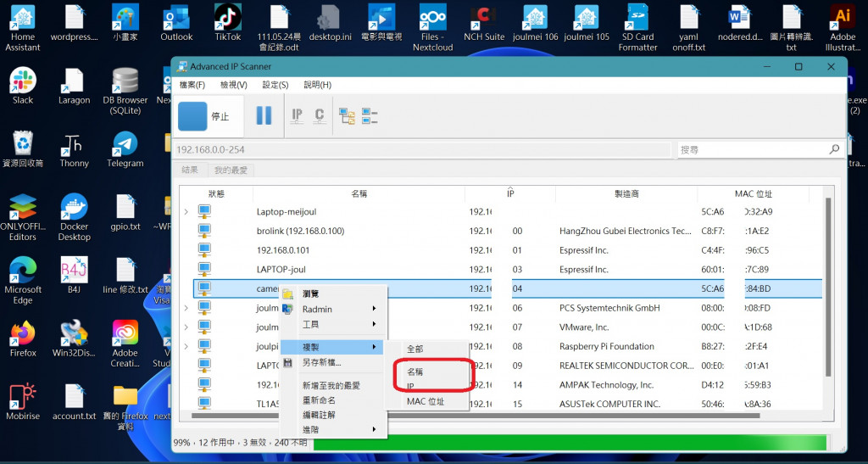Viewport: 868px width, 464px height.
Task: Select the Laptop-meijoul device name
Action: pos(287,211)
